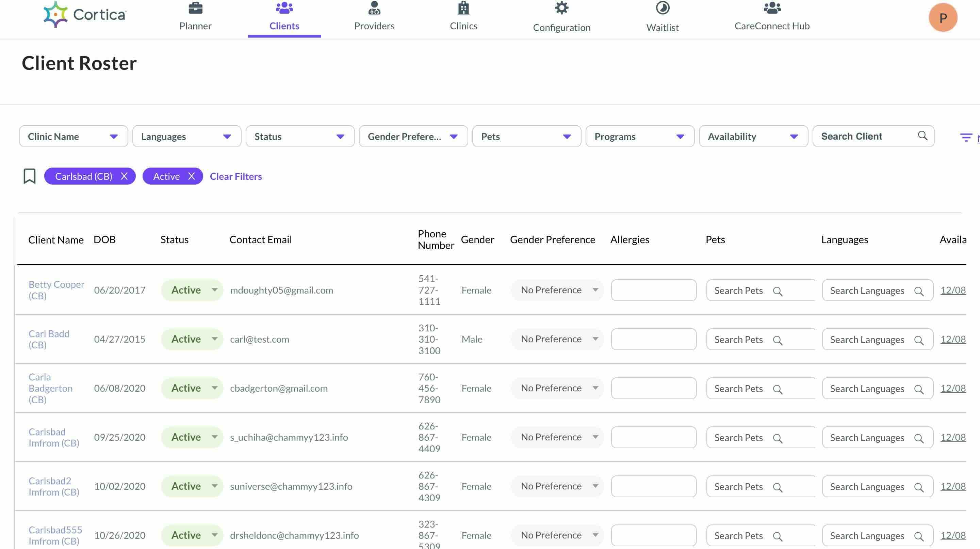This screenshot has width=980, height=549.
Task: Open the Gender Preference filter dropdown
Action: click(x=413, y=136)
